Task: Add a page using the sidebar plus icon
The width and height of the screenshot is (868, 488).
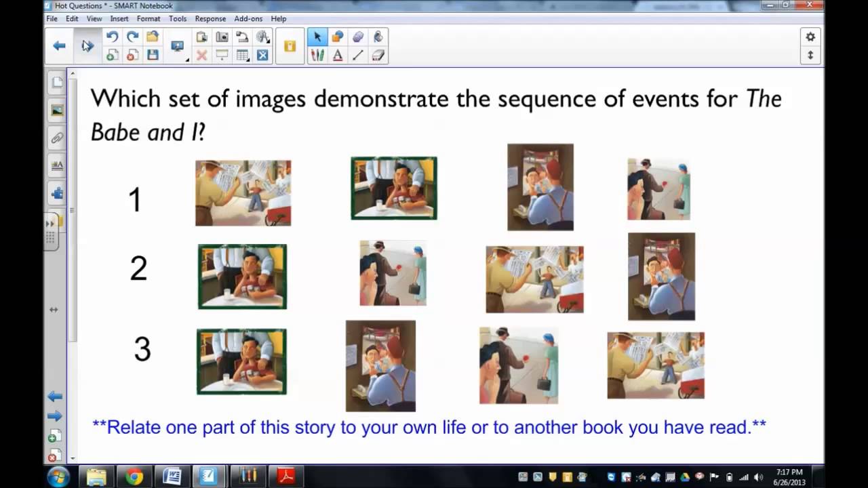Action: (x=55, y=436)
